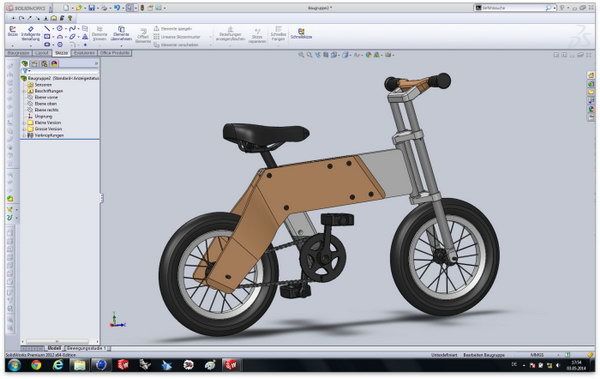Open the dropdown arrow next to New icon
This screenshot has height=379, width=600.
(72, 8)
